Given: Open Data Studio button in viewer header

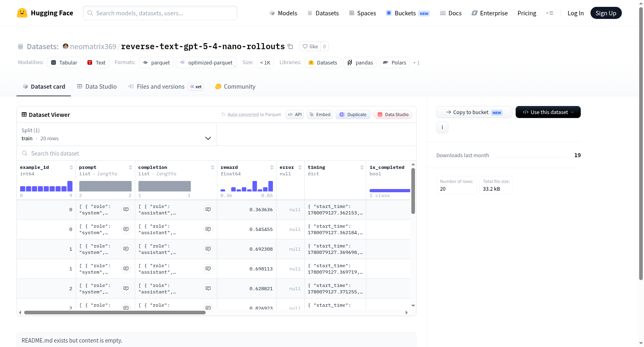Looking at the screenshot, I should [x=393, y=114].
